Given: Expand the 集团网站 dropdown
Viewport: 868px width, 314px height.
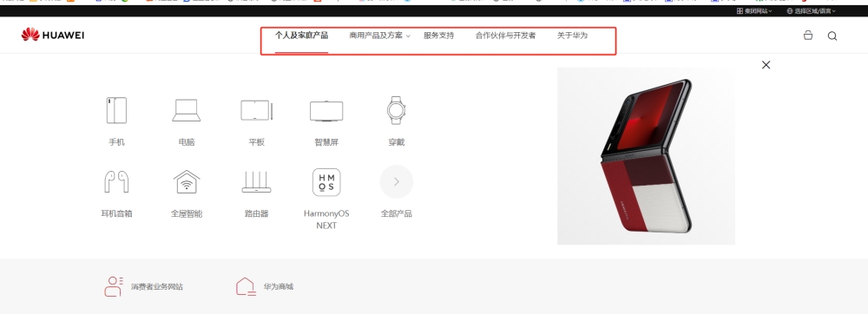Looking at the screenshot, I should click(754, 10).
